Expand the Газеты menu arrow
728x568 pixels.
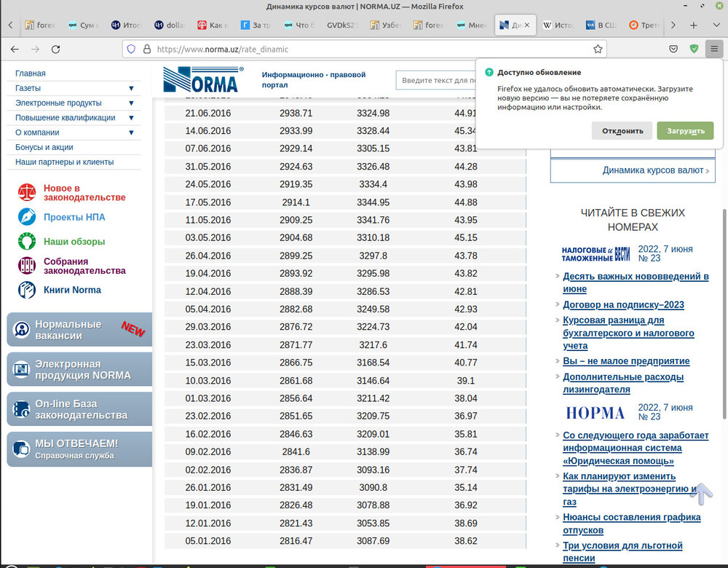(131, 88)
